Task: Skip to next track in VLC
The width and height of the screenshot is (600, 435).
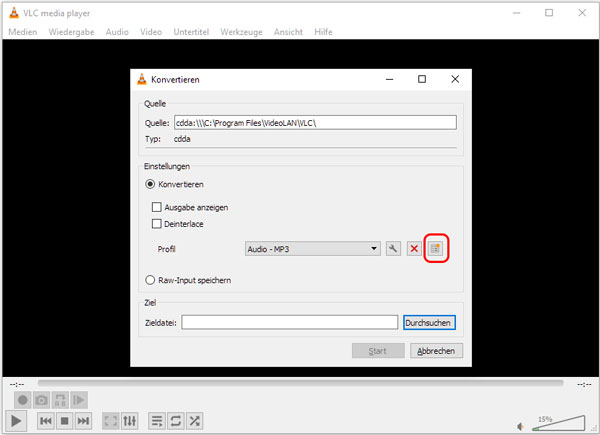Action: click(83, 421)
